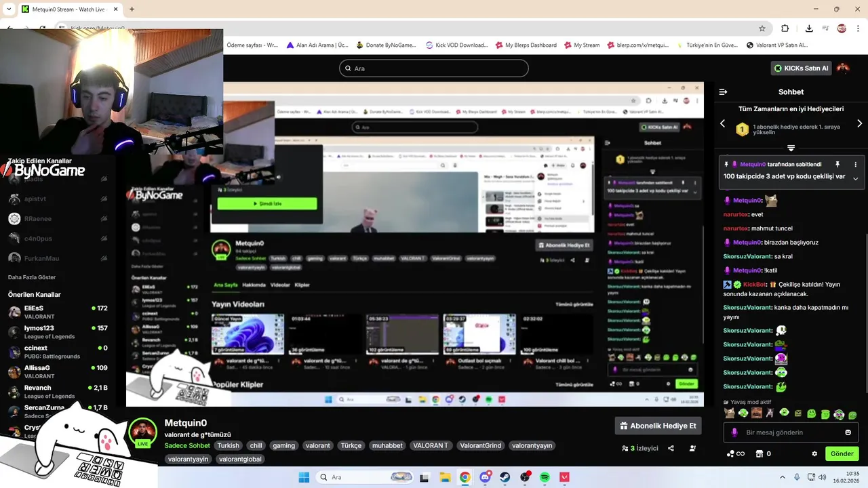
Task: Open a new browser tab
Action: click(132, 9)
